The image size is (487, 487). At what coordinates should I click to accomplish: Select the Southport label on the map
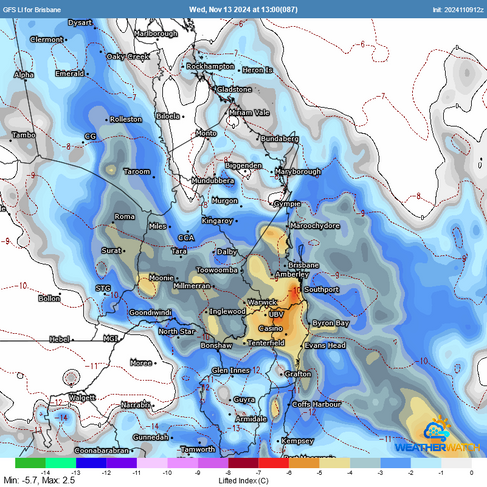pyautogui.click(x=321, y=289)
